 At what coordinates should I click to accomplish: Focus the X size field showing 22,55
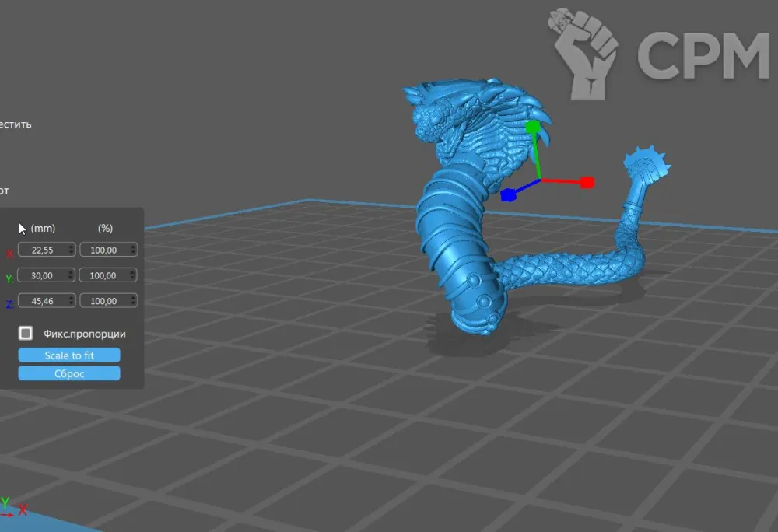[x=43, y=250]
